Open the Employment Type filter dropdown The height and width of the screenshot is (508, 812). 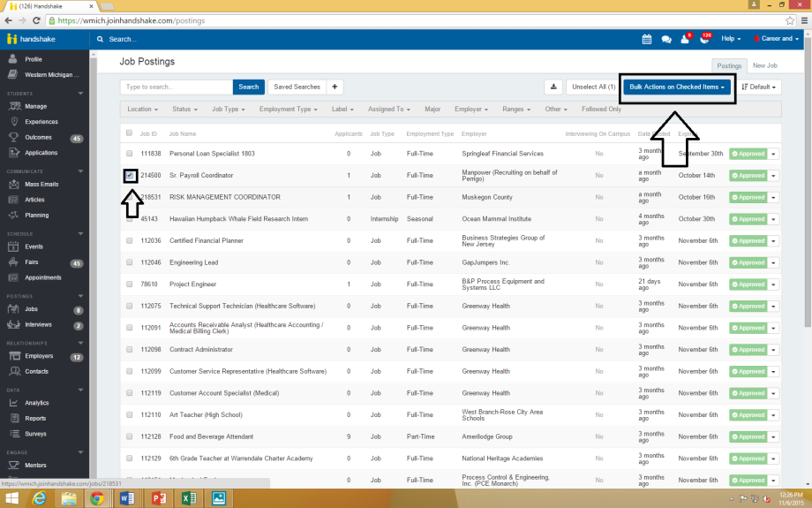coord(289,110)
